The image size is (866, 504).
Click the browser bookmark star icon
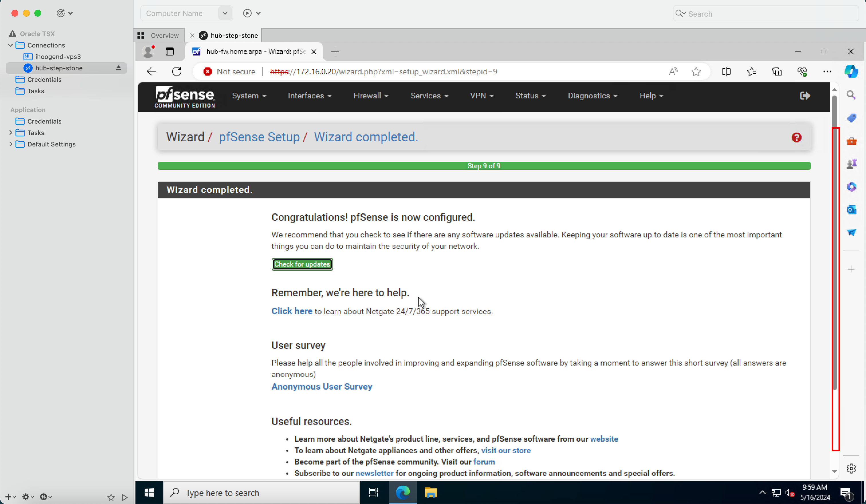[696, 72]
